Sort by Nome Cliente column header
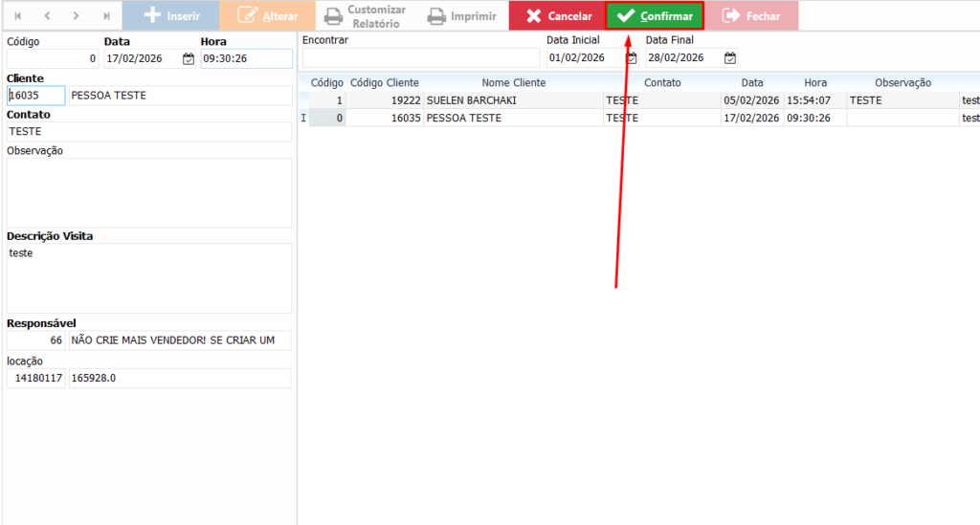 point(513,83)
